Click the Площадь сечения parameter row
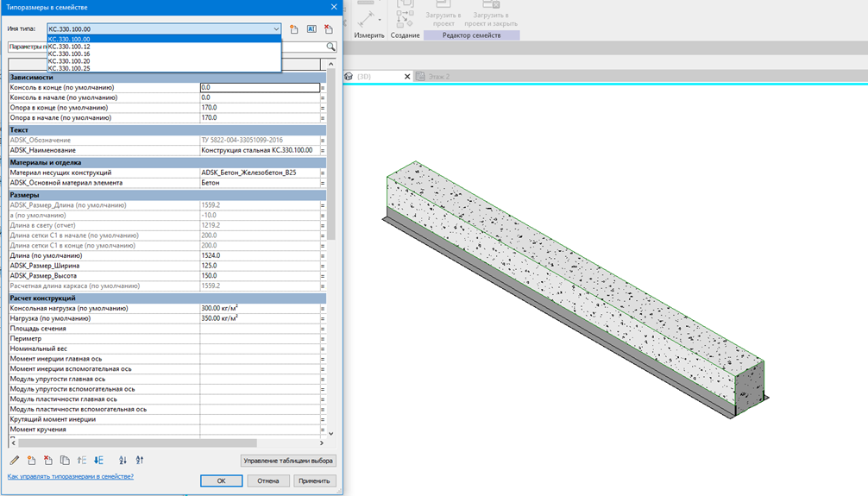868x496 pixels. coord(167,329)
